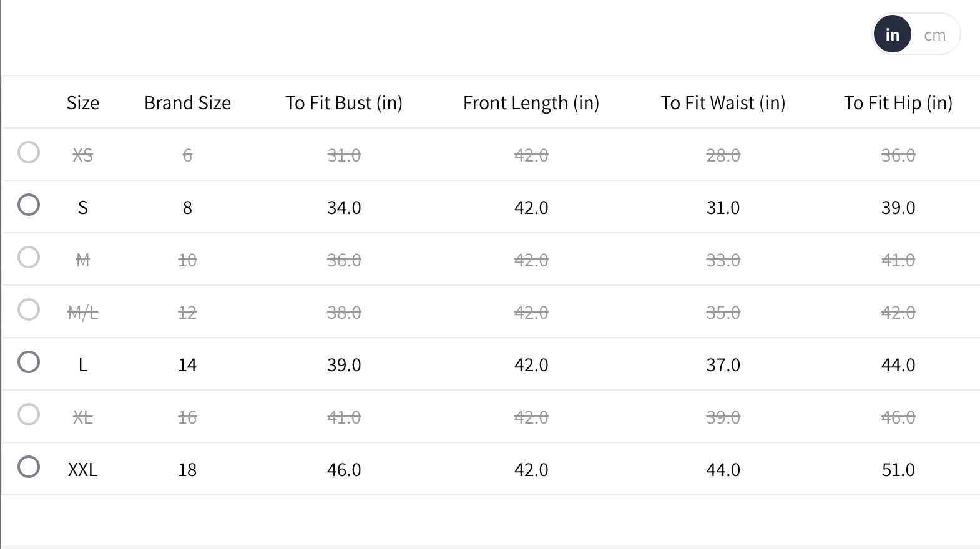
Task: Click the 37.0 waist value for size L
Action: [723, 365]
